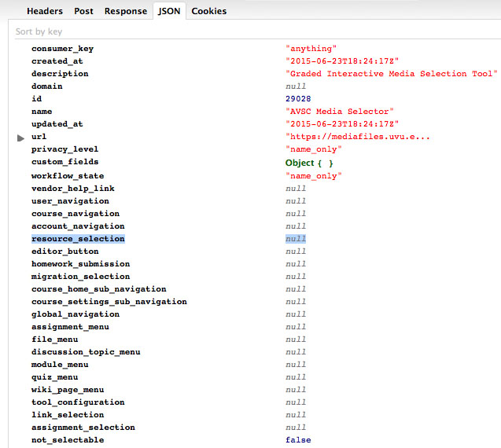The width and height of the screenshot is (501, 448).
Task: Click the module_menu key
Action: pyautogui.click(x=60, y=365)
